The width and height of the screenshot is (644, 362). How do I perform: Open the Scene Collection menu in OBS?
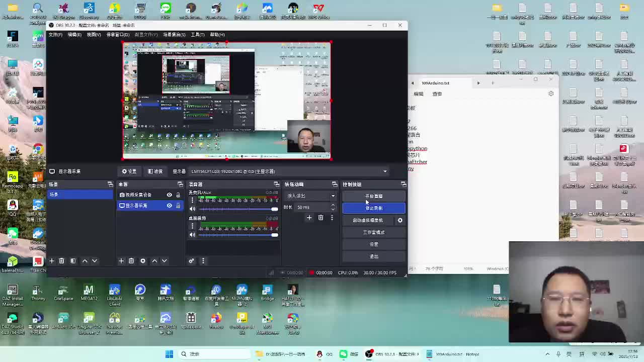(x=174, y=35)
